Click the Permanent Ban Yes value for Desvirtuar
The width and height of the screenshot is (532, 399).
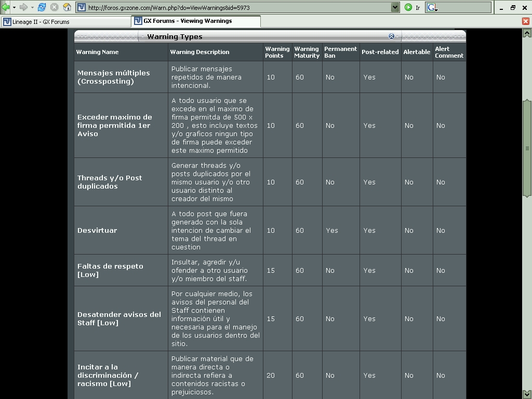pyautogui.click(x=332, y=230)
